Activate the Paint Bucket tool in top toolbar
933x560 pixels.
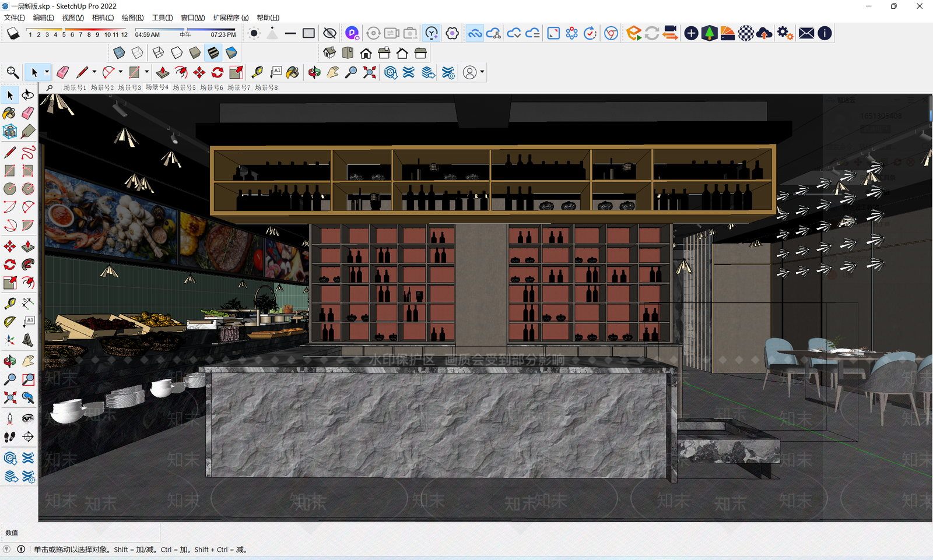pos(293,72)
